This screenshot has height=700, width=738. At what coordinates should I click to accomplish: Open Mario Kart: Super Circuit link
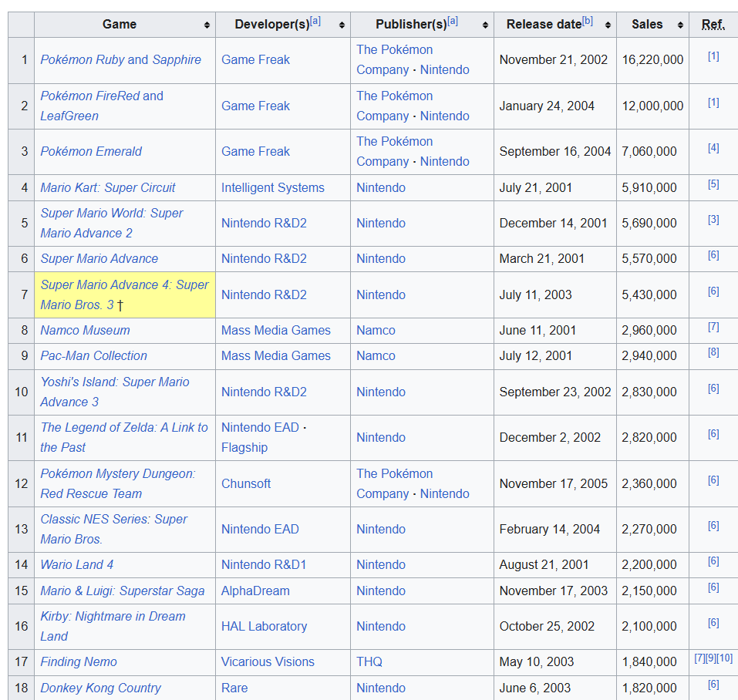[108, 187]
